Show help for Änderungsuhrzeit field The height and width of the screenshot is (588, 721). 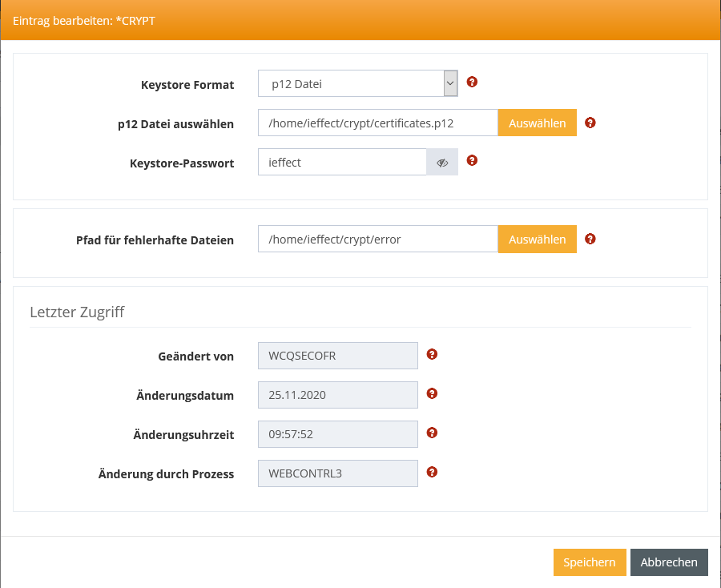click(x=432, y=433)
